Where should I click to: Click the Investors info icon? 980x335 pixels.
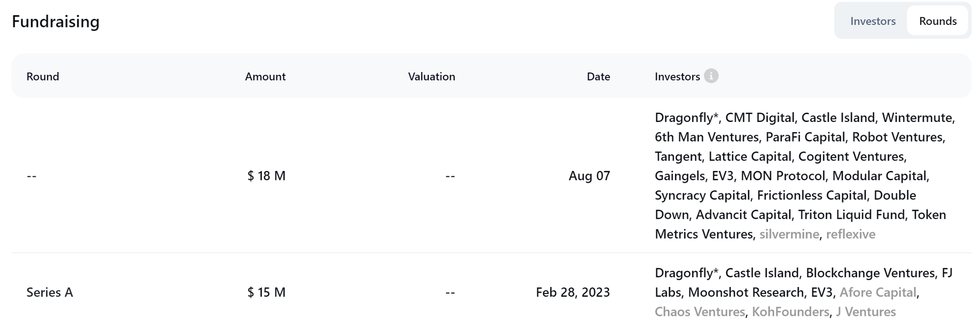[711, 76]
